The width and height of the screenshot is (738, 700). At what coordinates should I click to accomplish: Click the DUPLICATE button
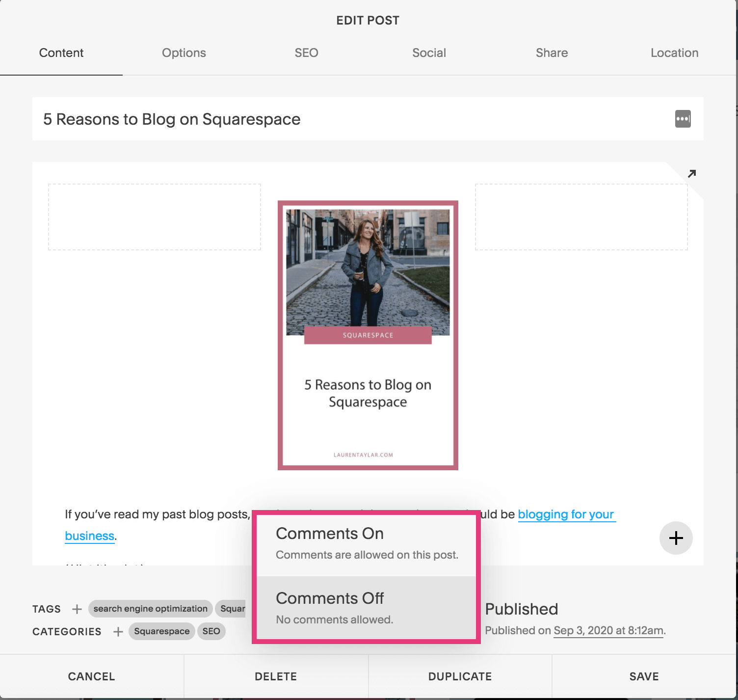pos(460,676)
